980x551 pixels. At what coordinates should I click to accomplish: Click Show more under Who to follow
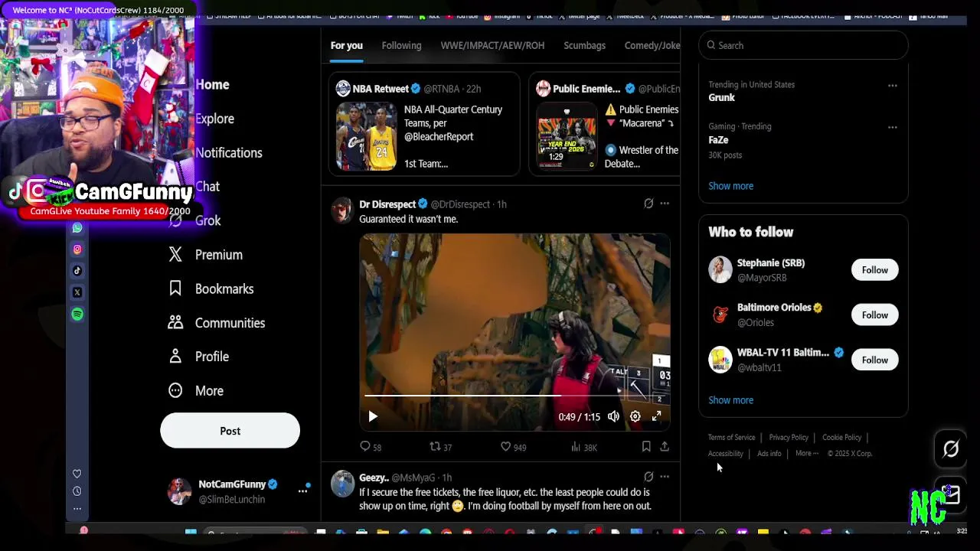[x=730, y=400]
